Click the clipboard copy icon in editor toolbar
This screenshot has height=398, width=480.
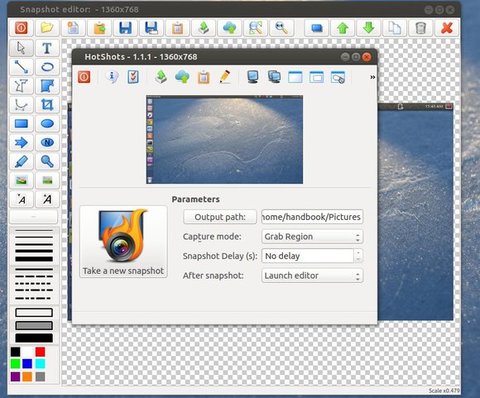click(x=177, y=28)
